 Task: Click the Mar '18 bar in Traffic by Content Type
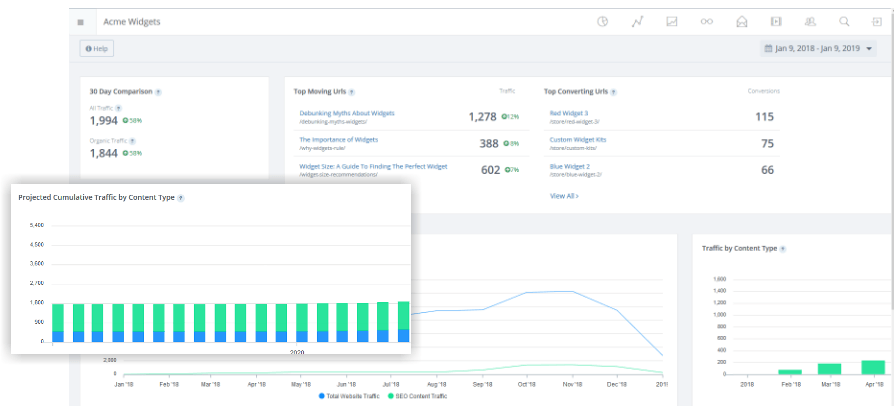pyautogui.click(x=830, y=369)
